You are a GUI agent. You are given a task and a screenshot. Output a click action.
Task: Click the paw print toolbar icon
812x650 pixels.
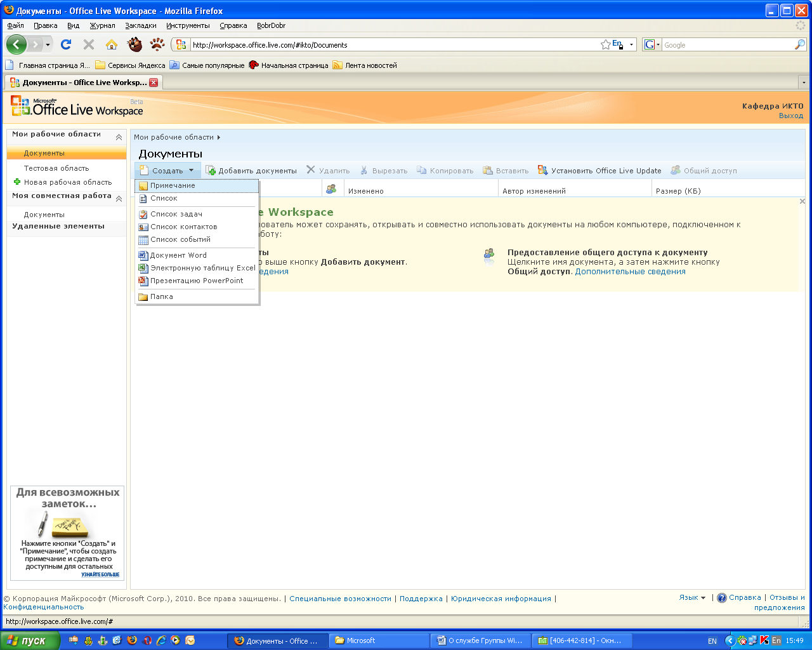[x=157, y=44]
